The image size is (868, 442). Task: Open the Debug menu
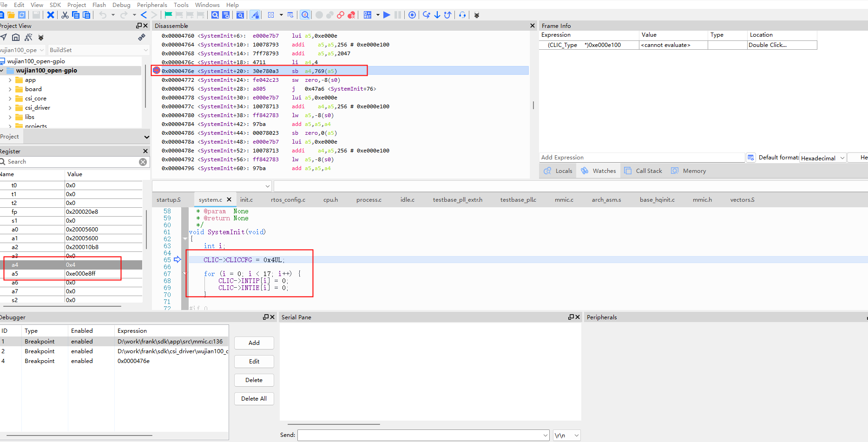point(121,5)
